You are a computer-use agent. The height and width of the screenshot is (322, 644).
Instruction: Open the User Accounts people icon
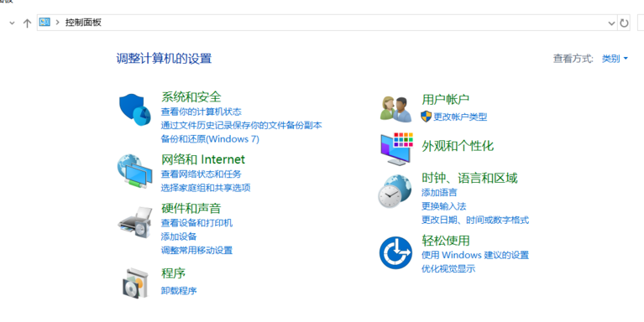[x=396, y=109]
